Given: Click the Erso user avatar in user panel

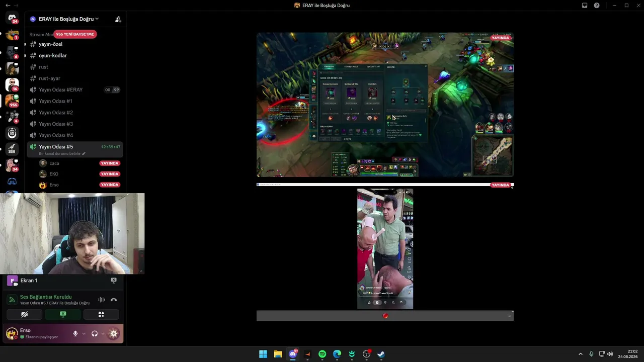Looking at the screenshot, I should 12,333.
